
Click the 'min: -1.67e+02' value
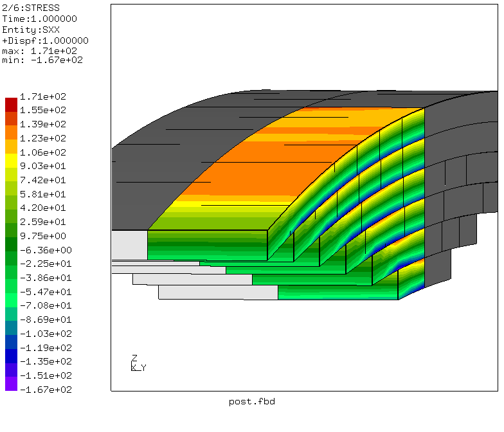42,60
